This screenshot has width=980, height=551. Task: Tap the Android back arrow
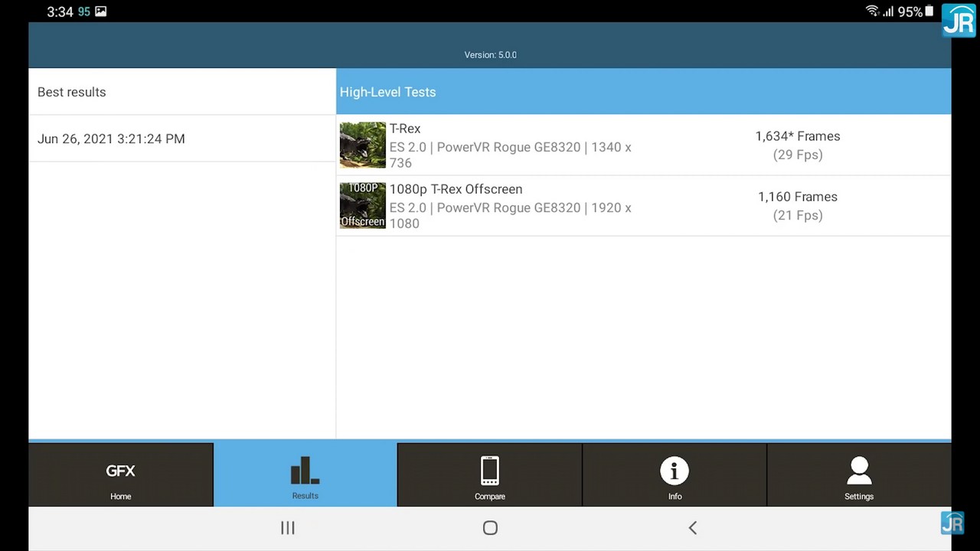point(692,528)
